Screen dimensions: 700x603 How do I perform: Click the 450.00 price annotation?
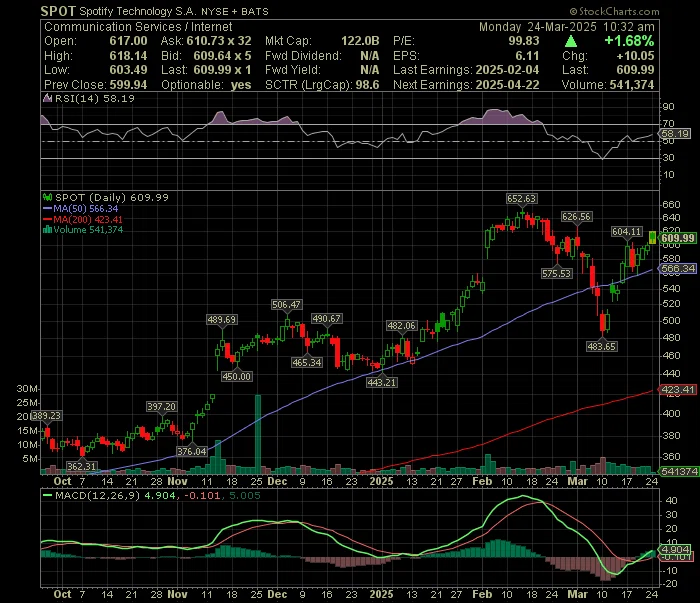pos(237,376)
